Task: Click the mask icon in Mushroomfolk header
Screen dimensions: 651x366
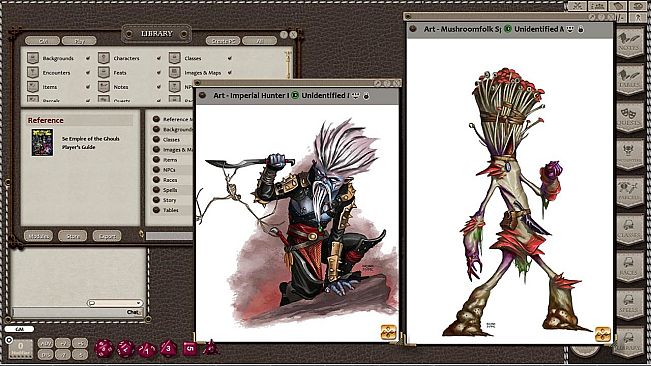Action: point(570,29)
